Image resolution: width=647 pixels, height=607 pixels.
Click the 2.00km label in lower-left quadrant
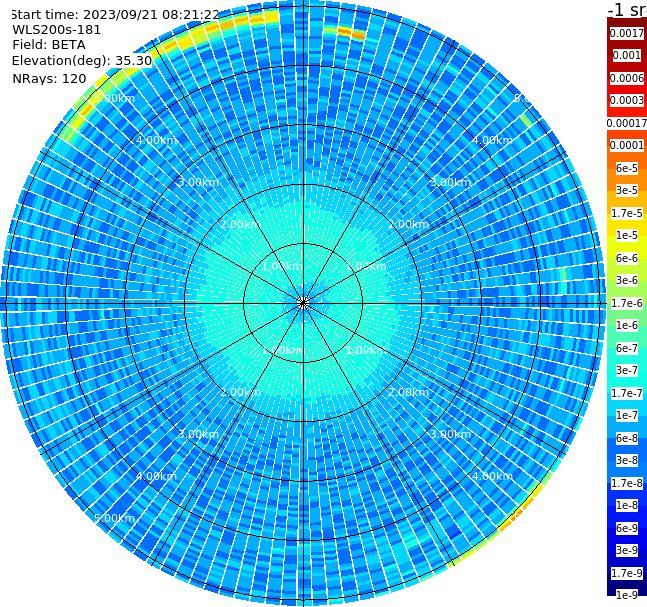click(x=241, y=392)
